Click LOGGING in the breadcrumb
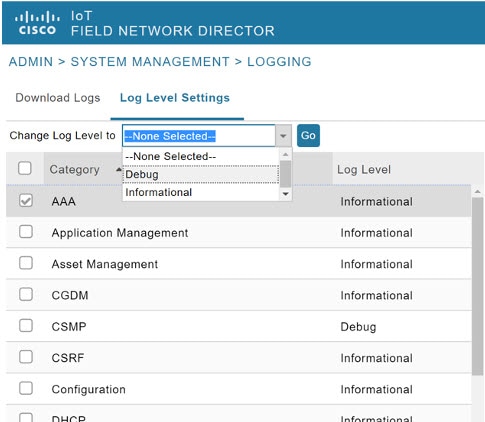Viewport: 485px width, 422px height. (279, 62)
